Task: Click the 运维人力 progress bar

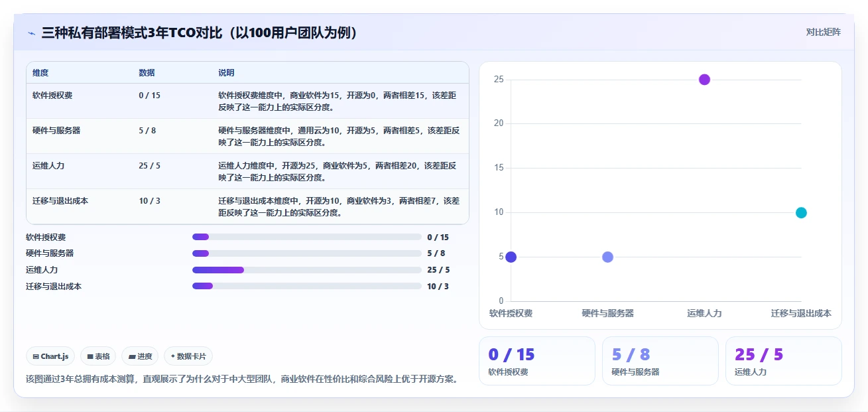Action: pos(307,270)
